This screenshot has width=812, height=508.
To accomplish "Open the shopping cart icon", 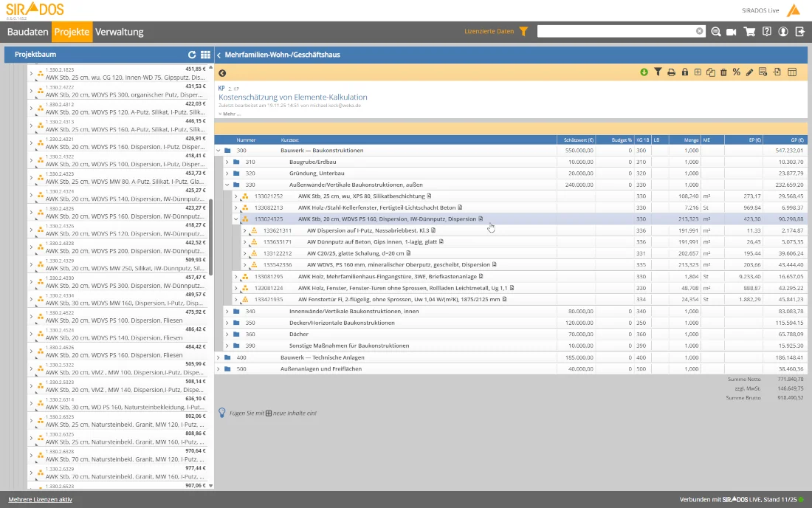I will [x=749, y=32].
